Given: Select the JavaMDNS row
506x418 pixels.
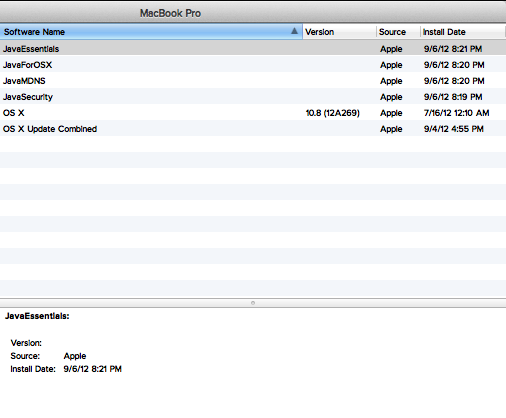Looking at the screenshot, I should coord(253,81).
